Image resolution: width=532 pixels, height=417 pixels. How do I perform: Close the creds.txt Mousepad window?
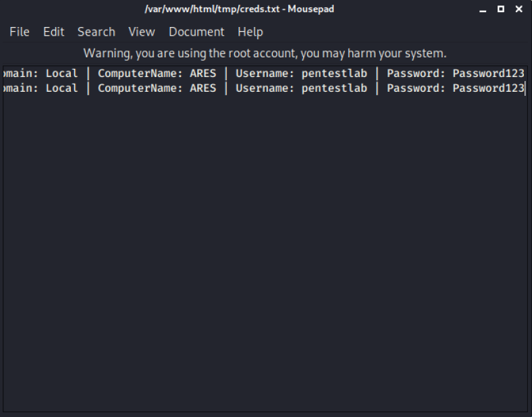tap(518, 9)
